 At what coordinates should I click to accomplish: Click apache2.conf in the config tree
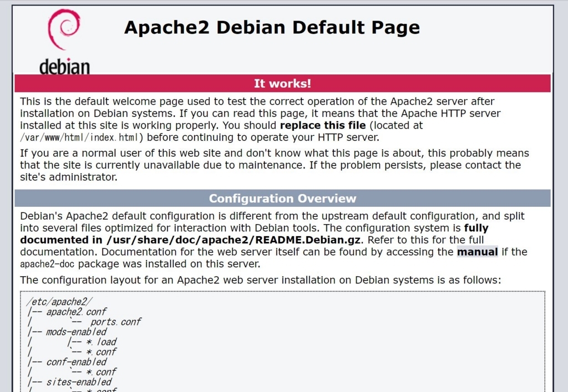click(77, 312)
